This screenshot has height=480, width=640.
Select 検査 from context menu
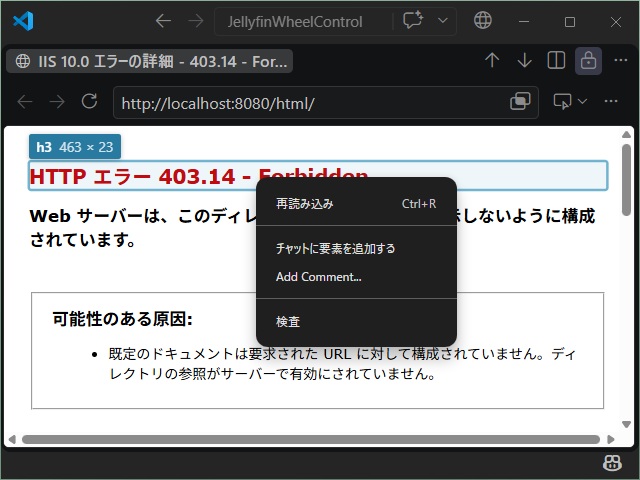coord(356,322)
